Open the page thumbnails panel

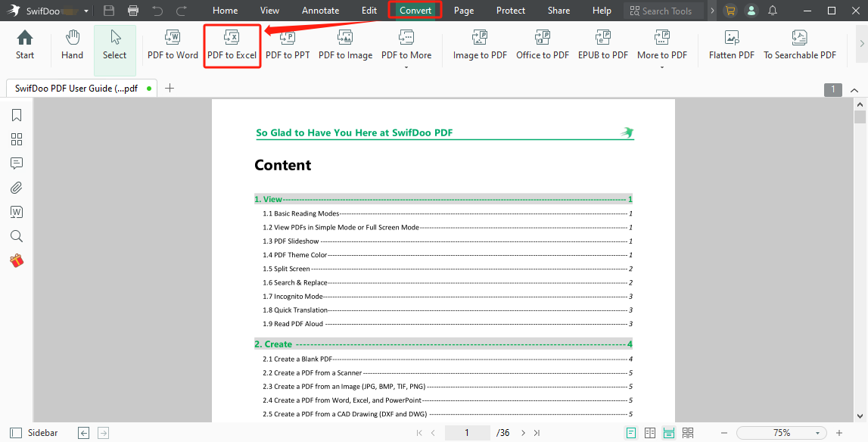coord(16,139)
